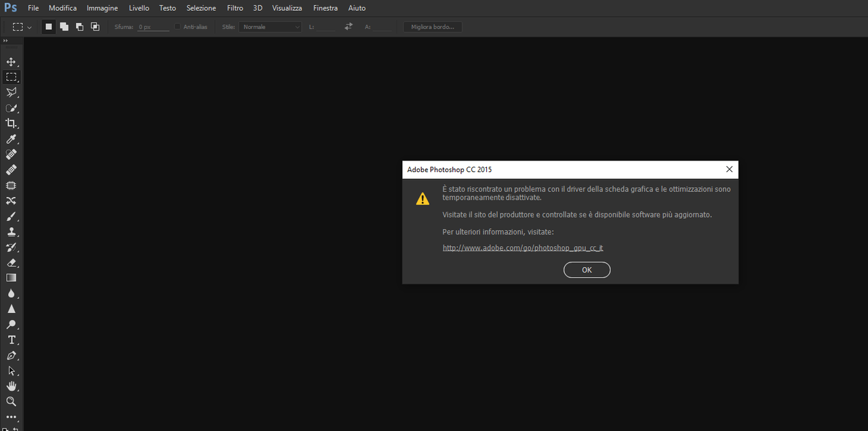Select the Crop tool
The image size is (868, 431).
(11, 123)
